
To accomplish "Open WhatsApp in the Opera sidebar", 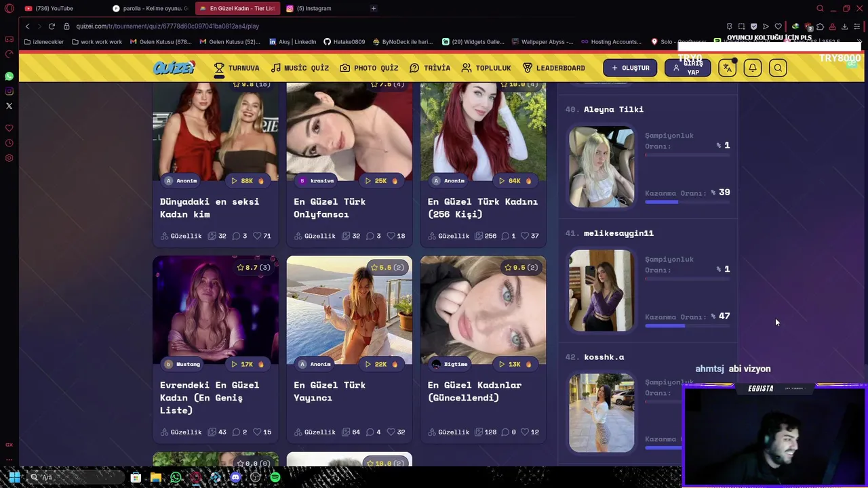I will (x=9, y=76).
